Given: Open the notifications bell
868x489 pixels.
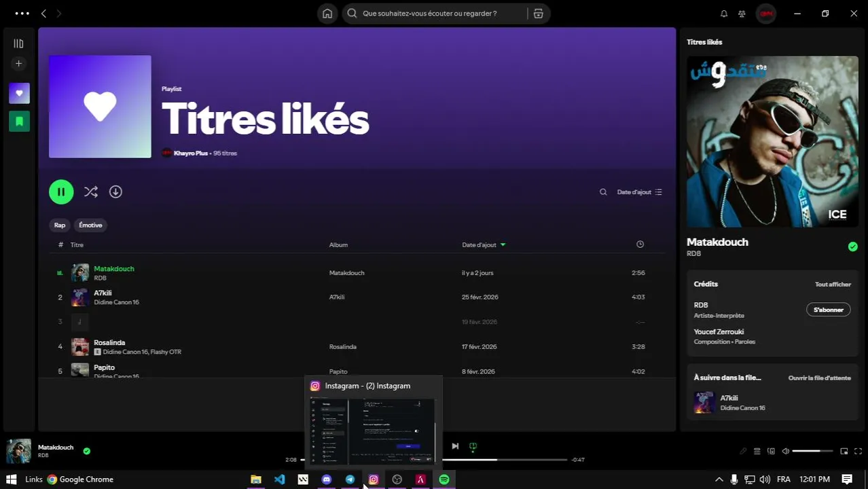Looking at the screenshot, I should click(724, 14).
